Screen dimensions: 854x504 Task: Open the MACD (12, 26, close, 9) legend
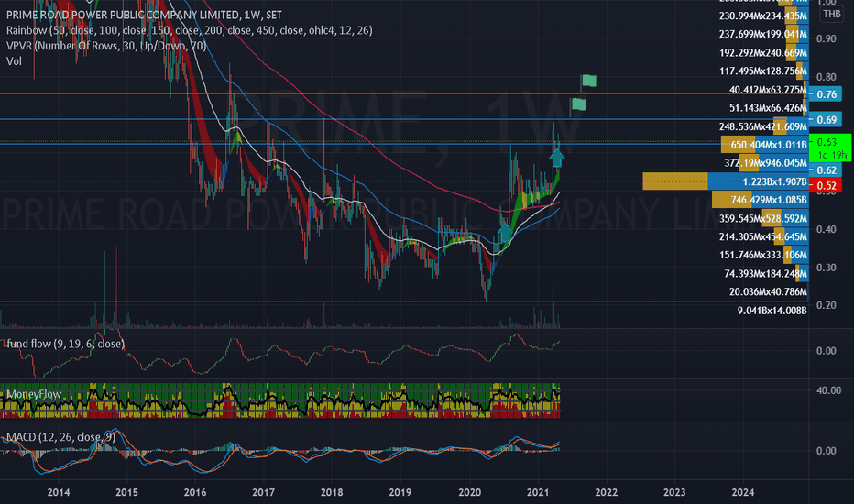point(61,437)
